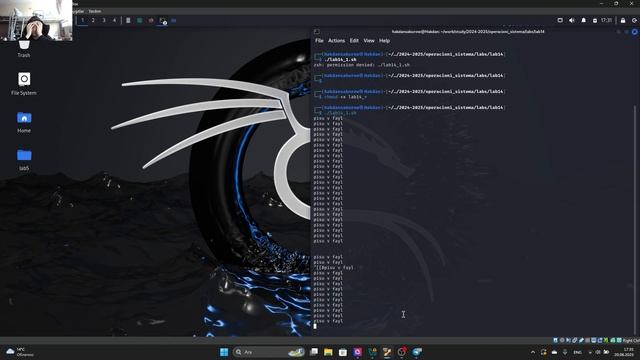
Task: Switch to workspace 1 in panel
Action: [82, 20]
